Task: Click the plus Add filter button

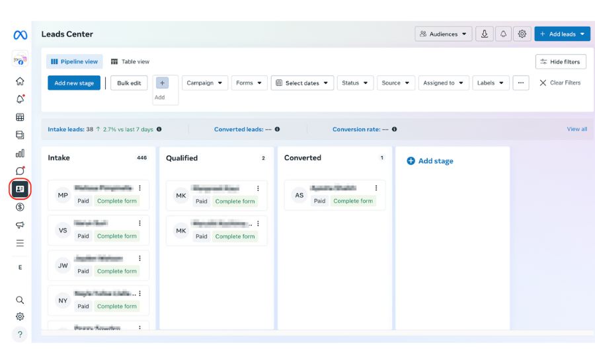Action: (x=162, y=83)
